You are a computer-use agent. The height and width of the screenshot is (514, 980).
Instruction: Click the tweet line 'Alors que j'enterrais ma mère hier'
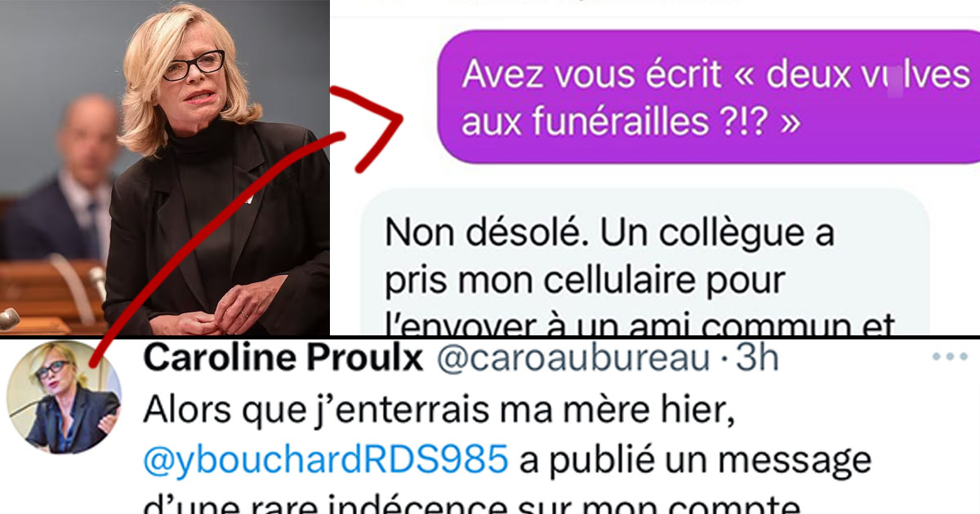[x=440, y=410]
